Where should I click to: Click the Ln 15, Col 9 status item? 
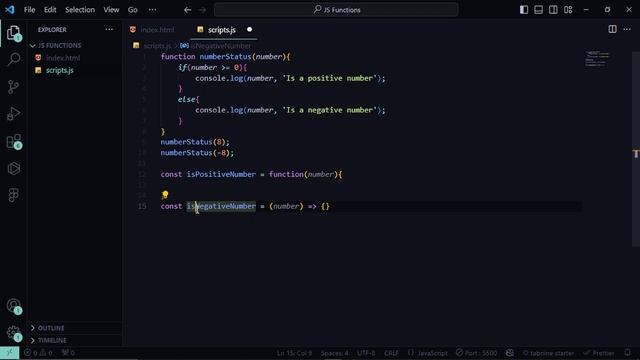coord(294,353)
